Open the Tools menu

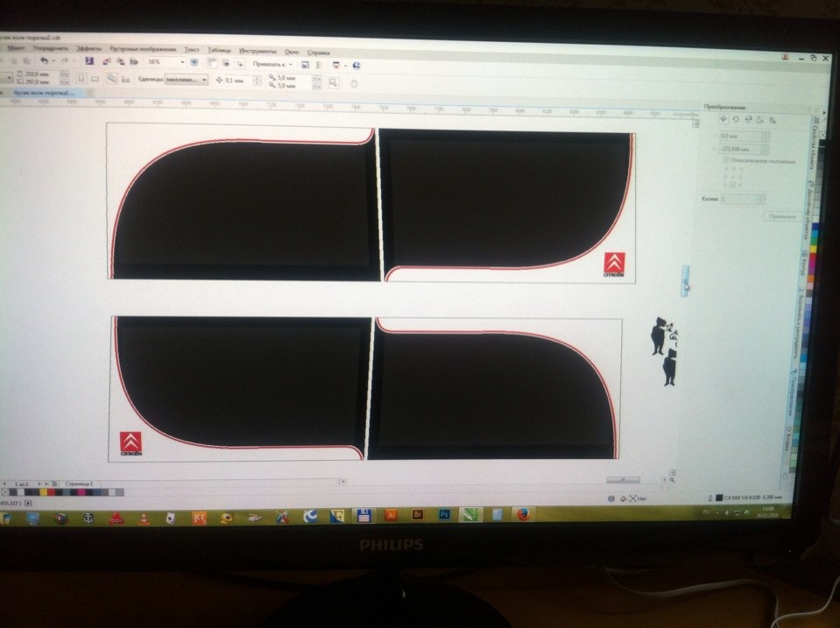click(258, 51)
